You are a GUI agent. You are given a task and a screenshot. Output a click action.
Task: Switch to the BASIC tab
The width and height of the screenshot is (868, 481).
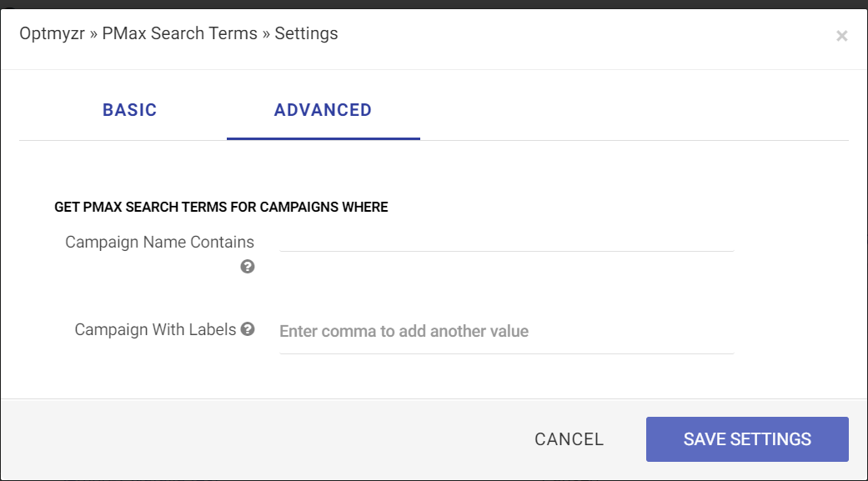click(x=129, y=109)
